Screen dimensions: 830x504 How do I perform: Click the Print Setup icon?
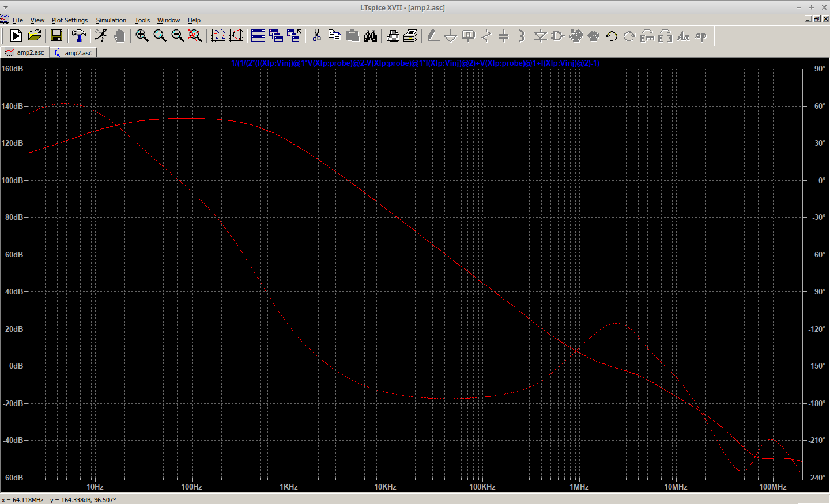410,36
